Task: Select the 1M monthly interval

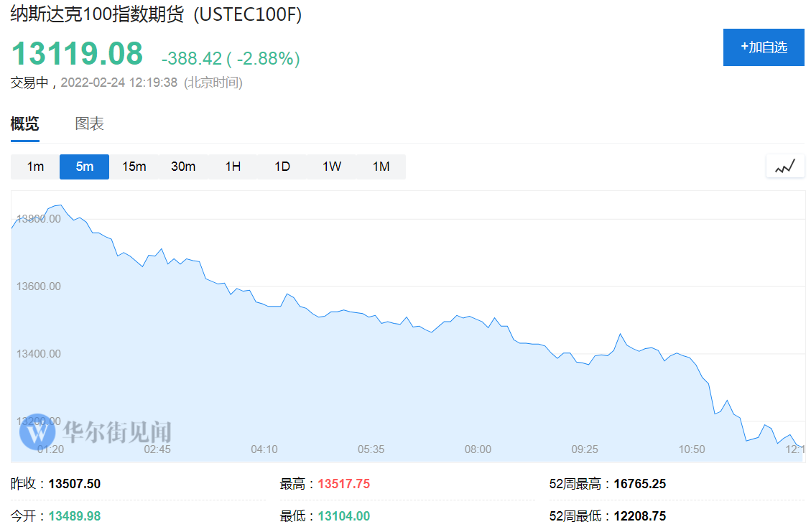Action: (x=381, y=167)
